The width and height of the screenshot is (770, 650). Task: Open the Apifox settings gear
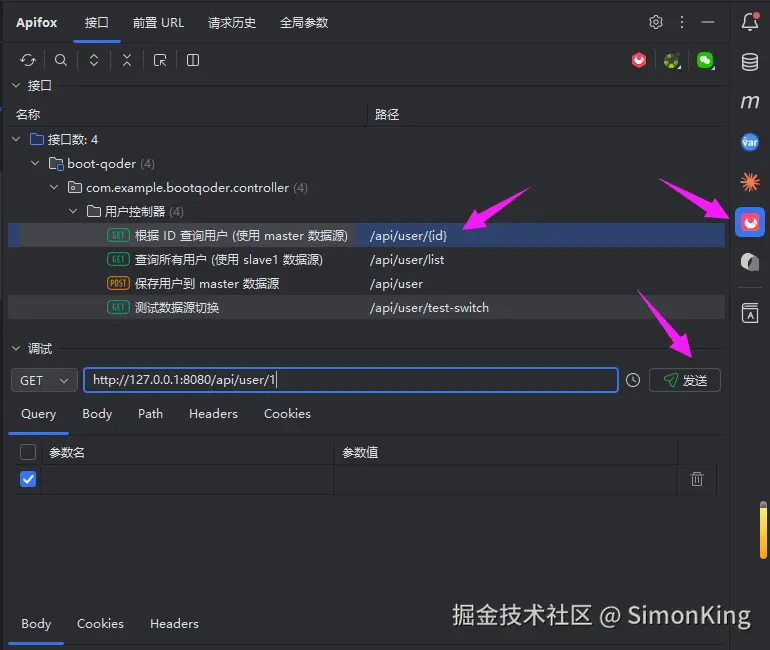tap(656, 22)
